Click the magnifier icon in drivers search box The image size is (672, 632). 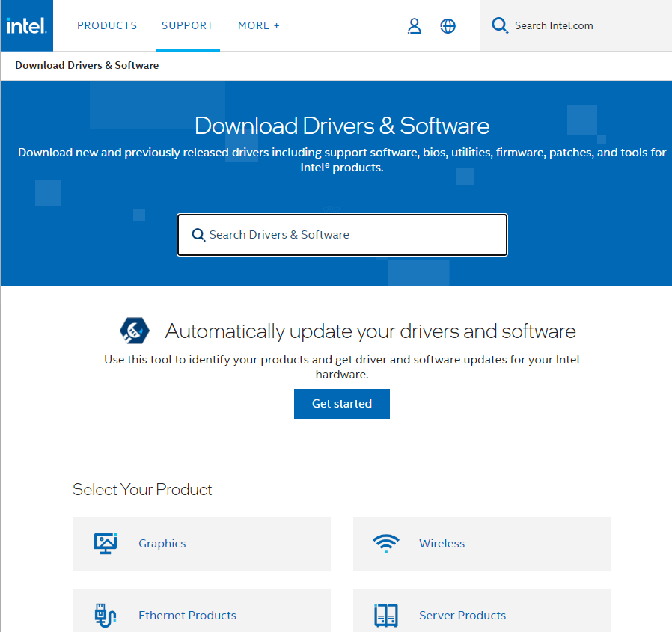[198, 235]
